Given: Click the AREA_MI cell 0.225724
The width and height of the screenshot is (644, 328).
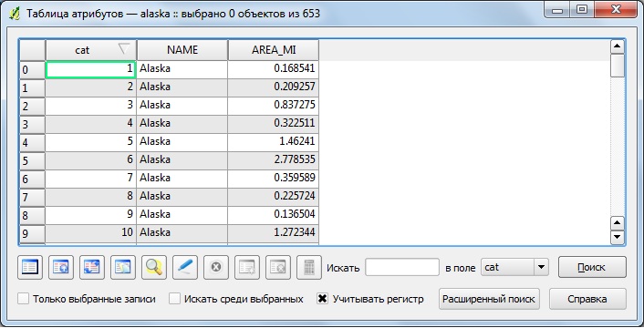Looking at the screenshot, I should click(273, 197).
